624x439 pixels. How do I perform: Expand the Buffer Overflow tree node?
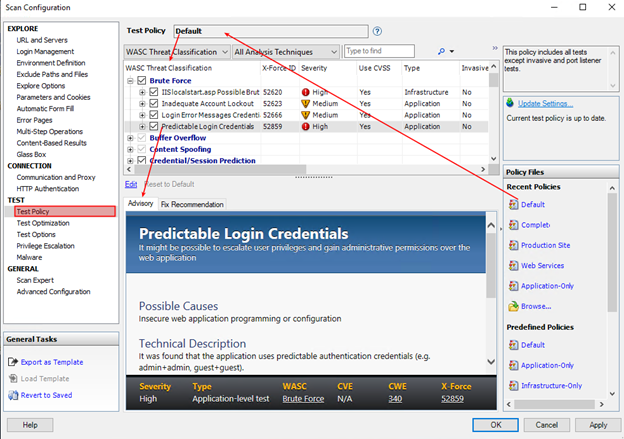[x=131, y=139]
